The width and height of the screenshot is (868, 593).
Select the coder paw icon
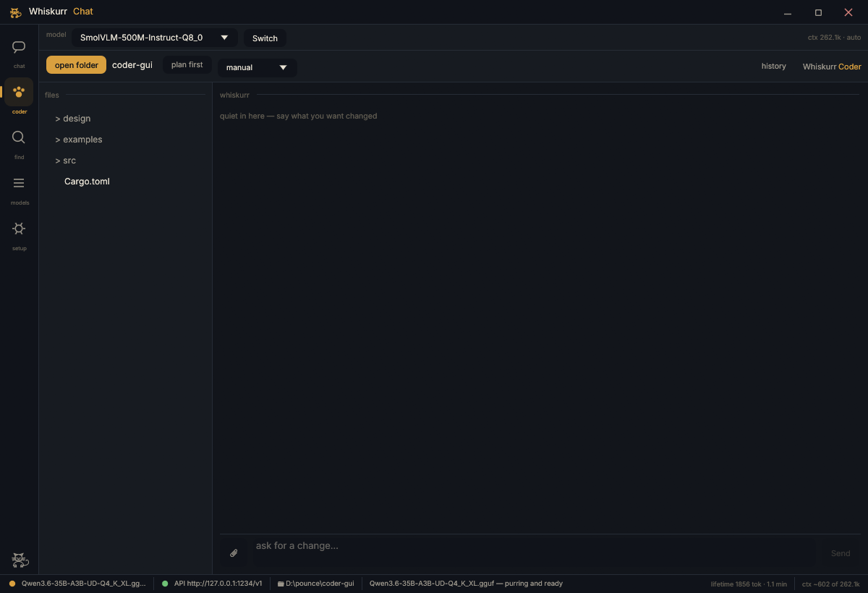click(x=19, y=93)
